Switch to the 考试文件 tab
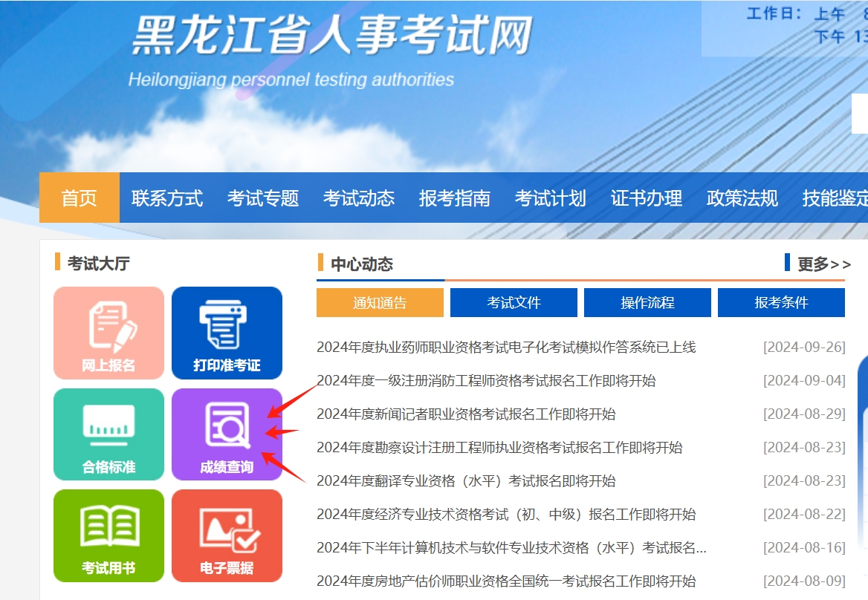The height and width of the screenshot is (600, 868). point(514,303)
